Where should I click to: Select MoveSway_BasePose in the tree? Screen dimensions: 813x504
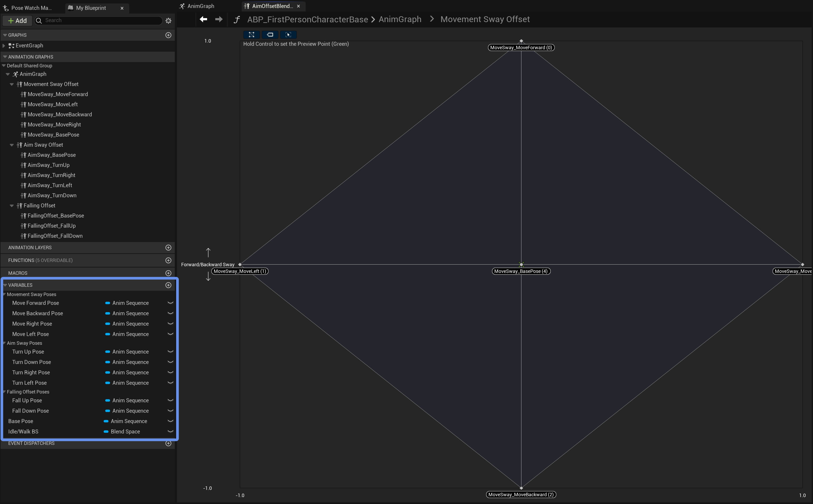pyautogui.click(x=53, y=135)
